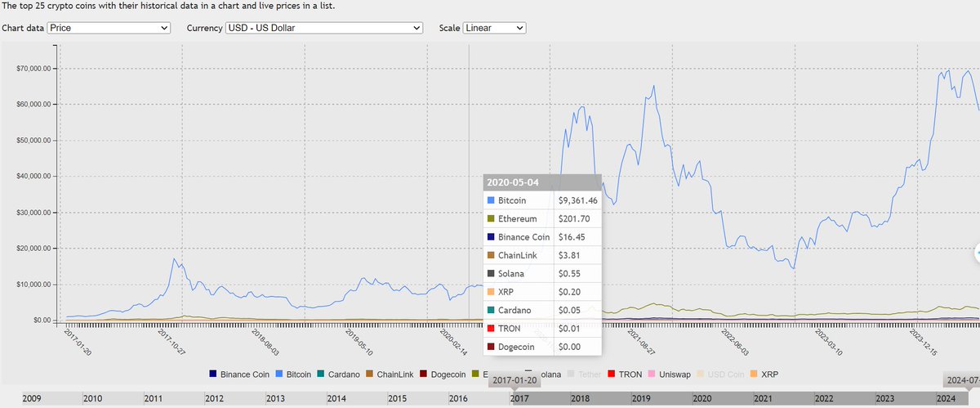Click ChainLink price $3.81 in tooltip
This screenshot has height=408, width=980.
tap(568, 255)
